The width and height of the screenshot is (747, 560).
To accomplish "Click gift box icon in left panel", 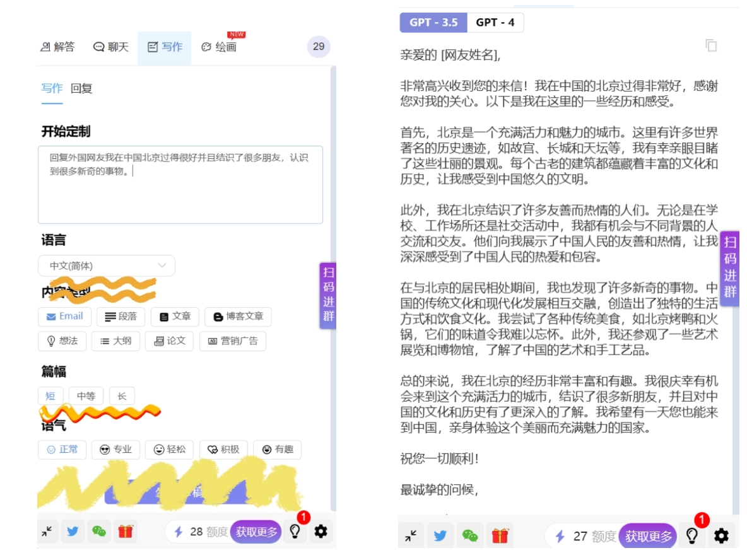I will click(x=126, y=532).
